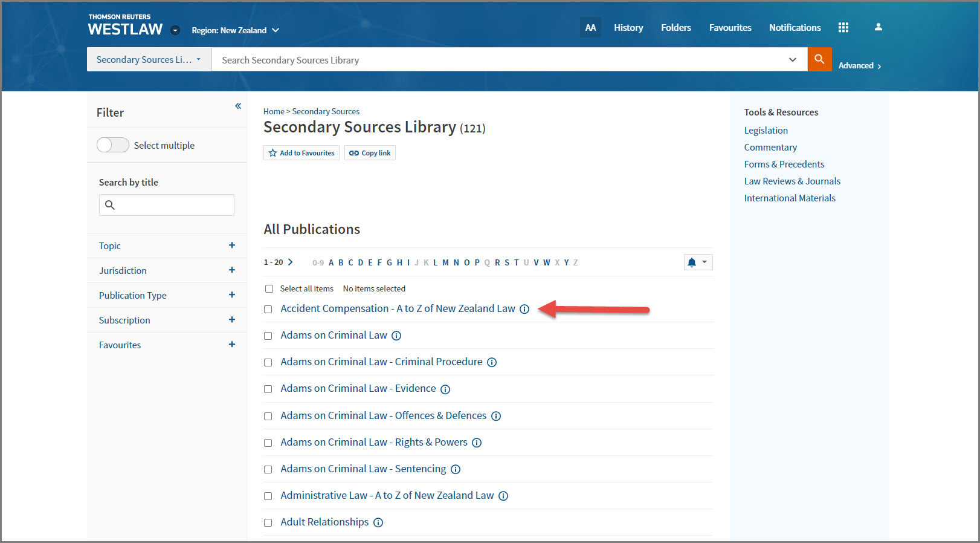
Task: Show info for Offences & Defences title
Action: (496, 416)
